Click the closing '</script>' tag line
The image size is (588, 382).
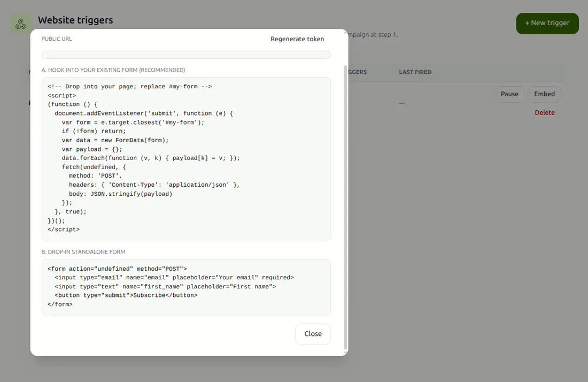(64, 230)
